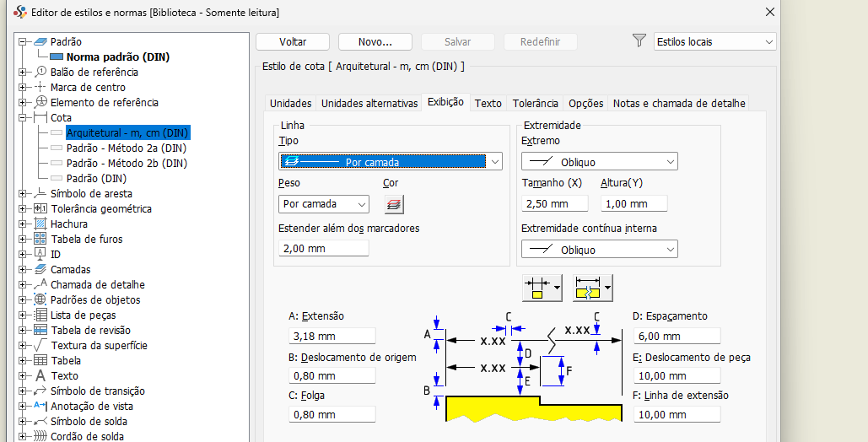Click the Cordão de solda icon
This screenshot has width=868, height=442.
[x=40, y=436]
